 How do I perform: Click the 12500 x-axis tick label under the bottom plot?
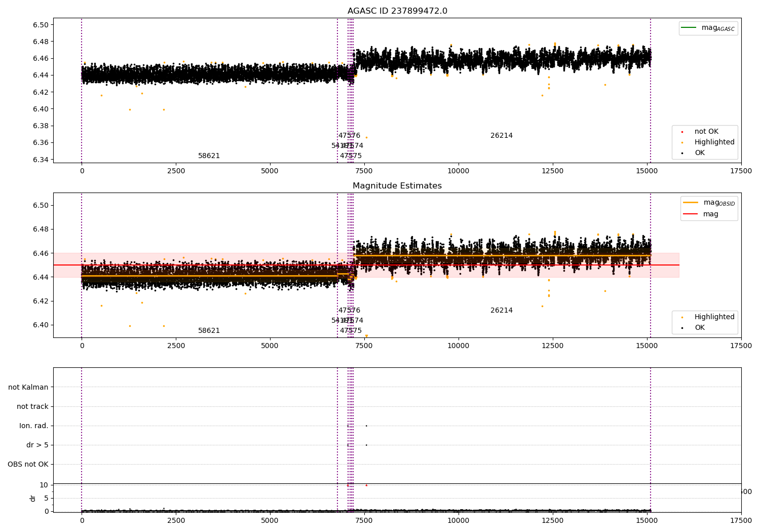click(553, 520)
